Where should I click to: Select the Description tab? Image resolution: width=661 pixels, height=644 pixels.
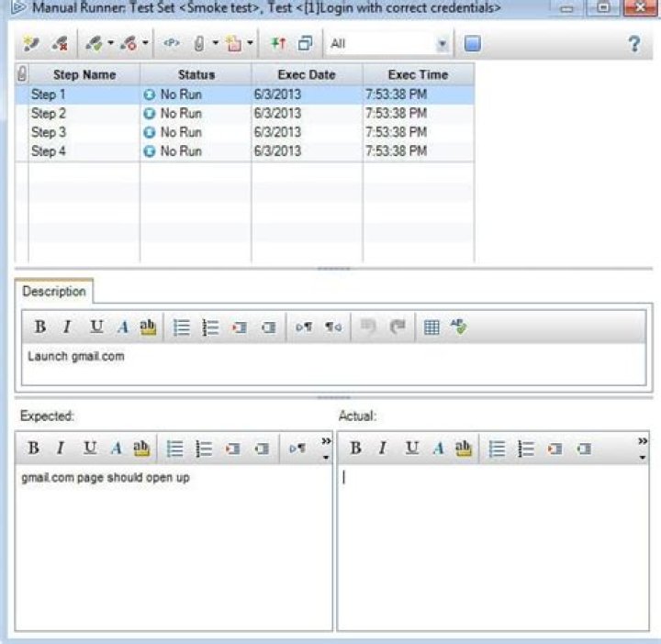tap(54, 292)
